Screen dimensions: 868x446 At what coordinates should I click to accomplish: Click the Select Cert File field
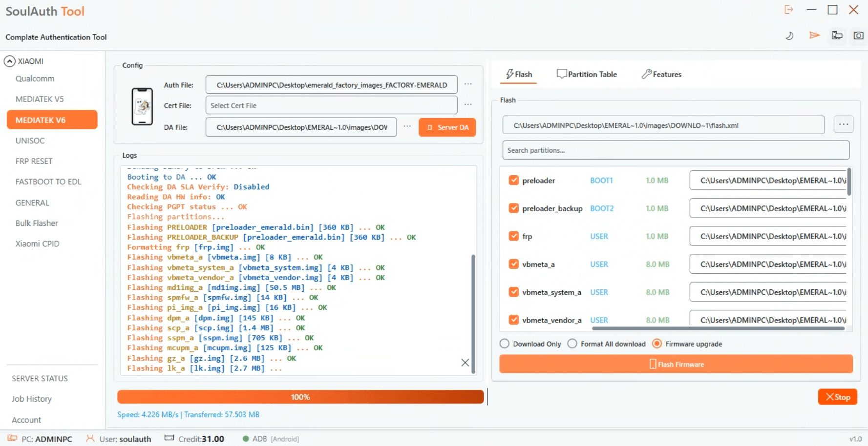click(332, 105)
